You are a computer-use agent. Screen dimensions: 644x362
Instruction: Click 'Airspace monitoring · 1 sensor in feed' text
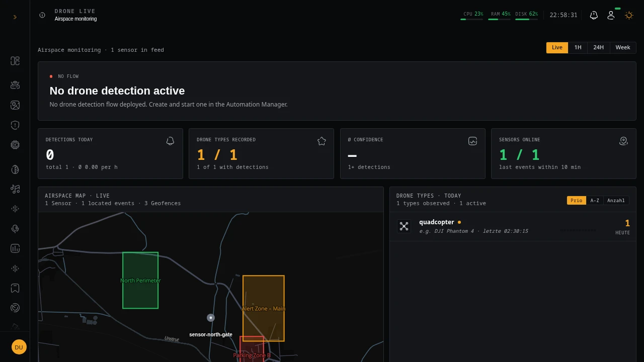pyautogui.click(x=101, y=50)
